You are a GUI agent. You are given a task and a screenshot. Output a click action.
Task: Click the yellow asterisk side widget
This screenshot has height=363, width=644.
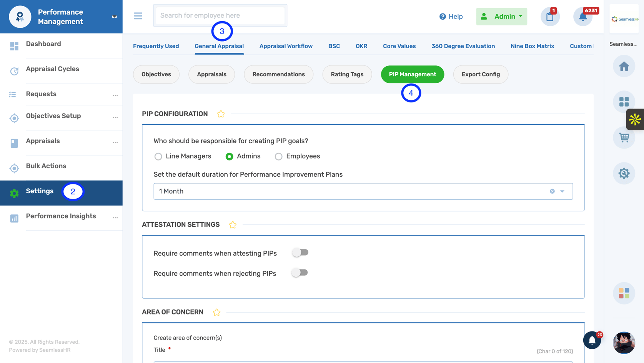pyautogui.click(x=635, y=119)
